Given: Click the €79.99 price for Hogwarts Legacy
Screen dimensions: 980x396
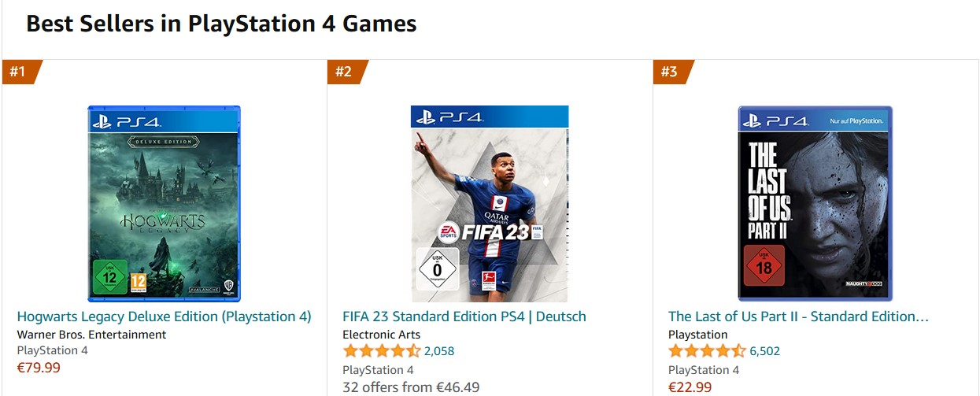Looking at the screenshot, I should point(39,367).
